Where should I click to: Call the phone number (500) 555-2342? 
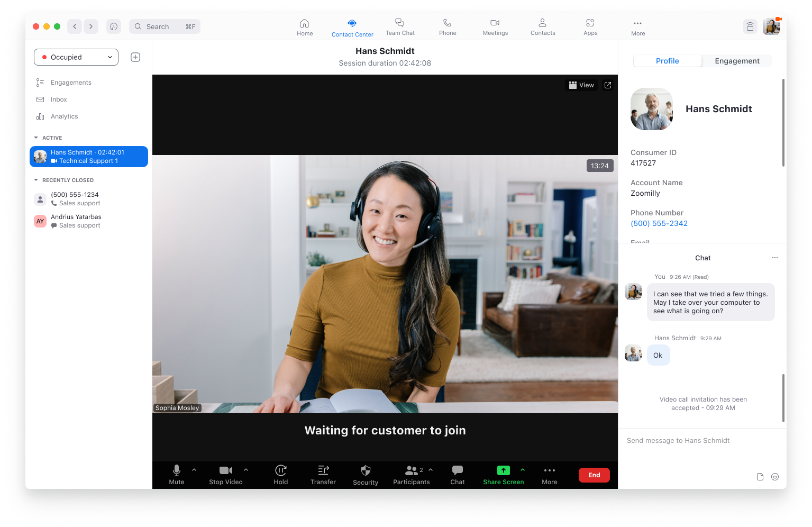pyautogui.click(x=659, y=223)
